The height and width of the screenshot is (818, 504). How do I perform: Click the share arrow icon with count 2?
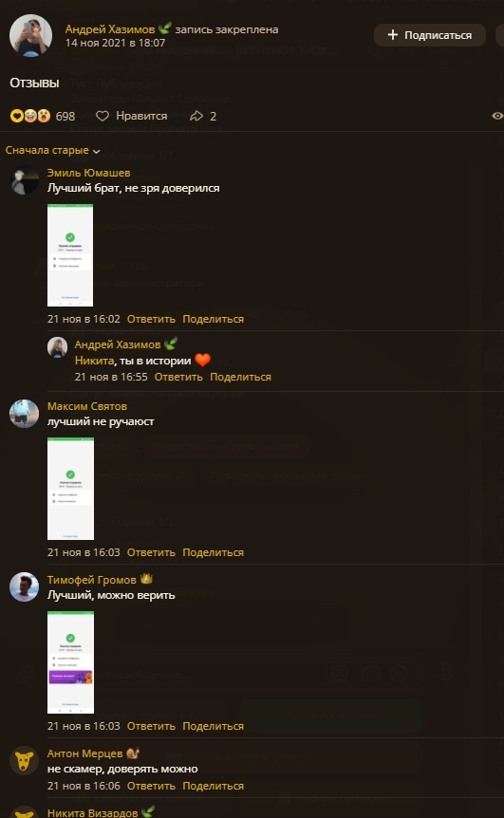tap(196, 116)
